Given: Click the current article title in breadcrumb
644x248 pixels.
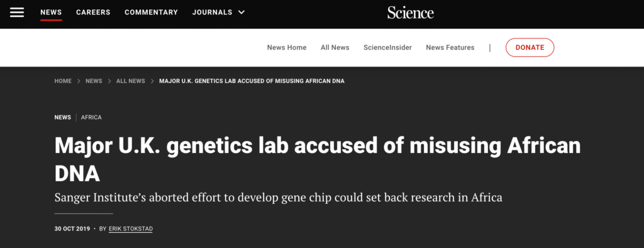Looking at the screenshot, I should [252, 81].
